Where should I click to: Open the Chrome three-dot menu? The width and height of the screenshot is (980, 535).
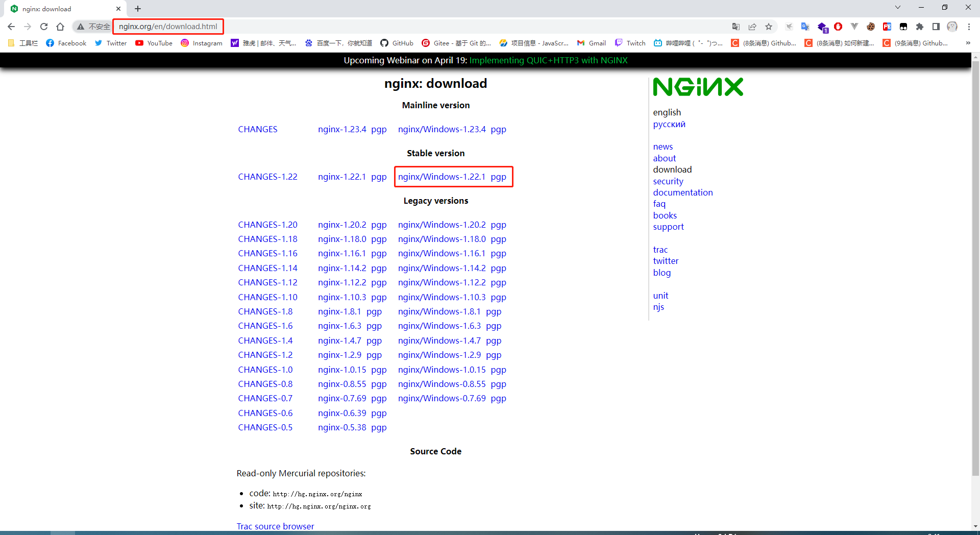[x=969, y=27]
